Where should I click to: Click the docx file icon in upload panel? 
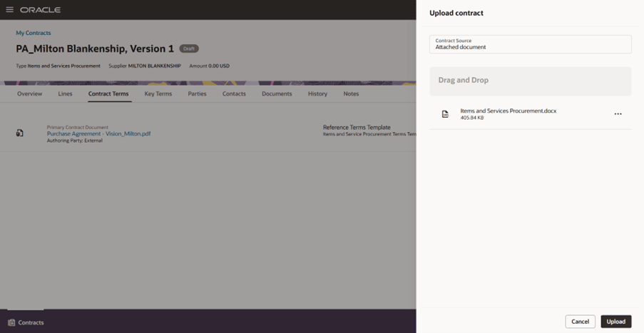click(445, 114)
